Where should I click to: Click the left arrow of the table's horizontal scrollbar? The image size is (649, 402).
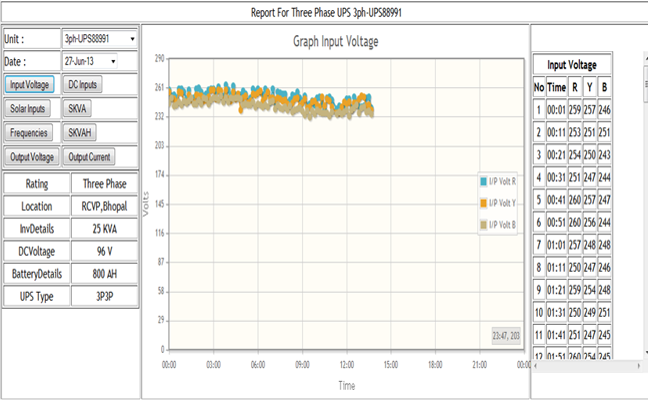(x=537, y=366)
